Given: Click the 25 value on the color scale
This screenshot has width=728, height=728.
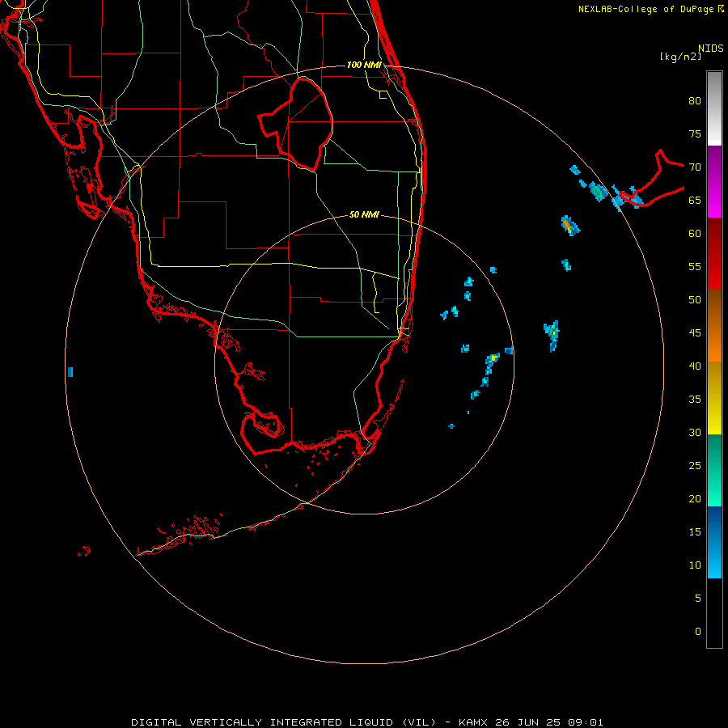Looking at the screenshot, I should click(695, 466).
